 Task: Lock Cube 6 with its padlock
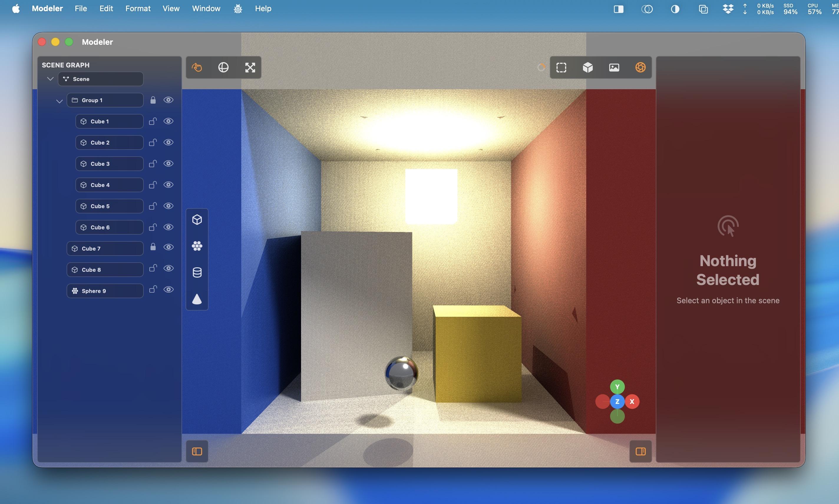153,227
